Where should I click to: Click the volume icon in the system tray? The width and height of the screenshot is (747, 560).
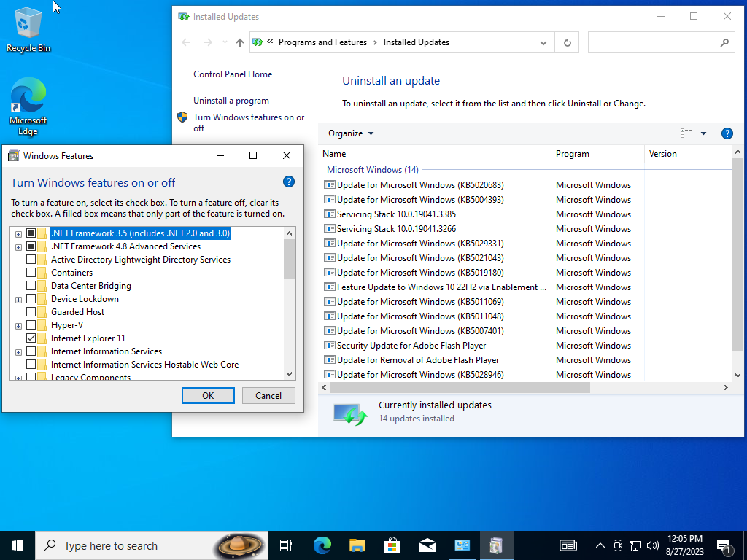coord(653,545)
